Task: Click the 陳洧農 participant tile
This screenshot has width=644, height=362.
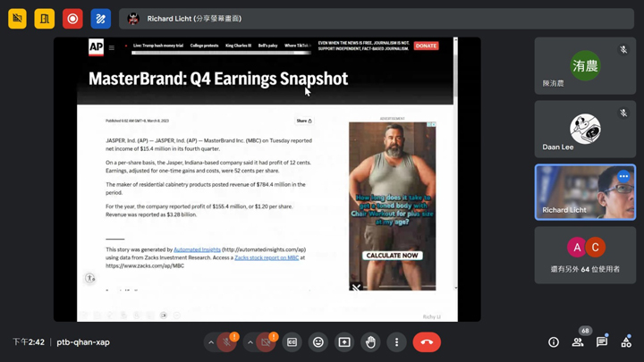Action: coord(585,66)
